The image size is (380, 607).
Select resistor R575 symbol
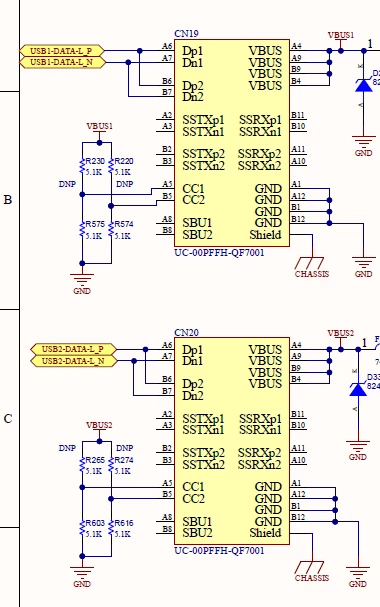[82, 229]
